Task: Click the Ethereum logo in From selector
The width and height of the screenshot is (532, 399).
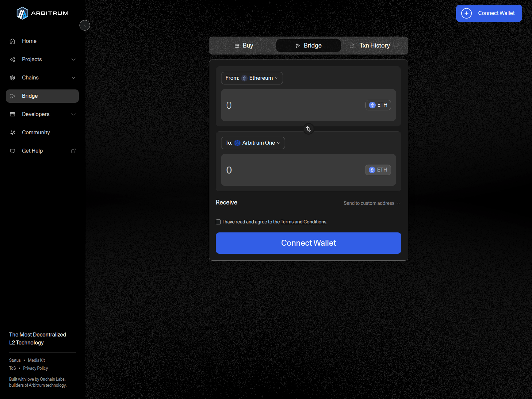Action: (x=244, y=78)
